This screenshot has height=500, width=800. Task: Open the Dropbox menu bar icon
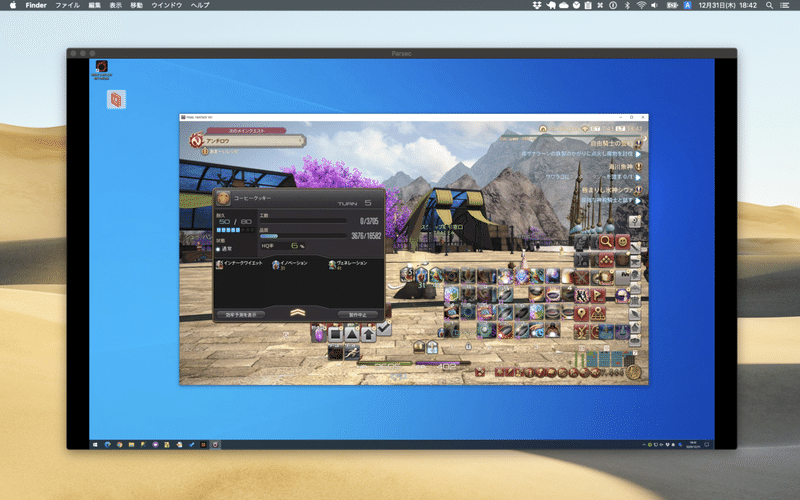tap(537, 5)
